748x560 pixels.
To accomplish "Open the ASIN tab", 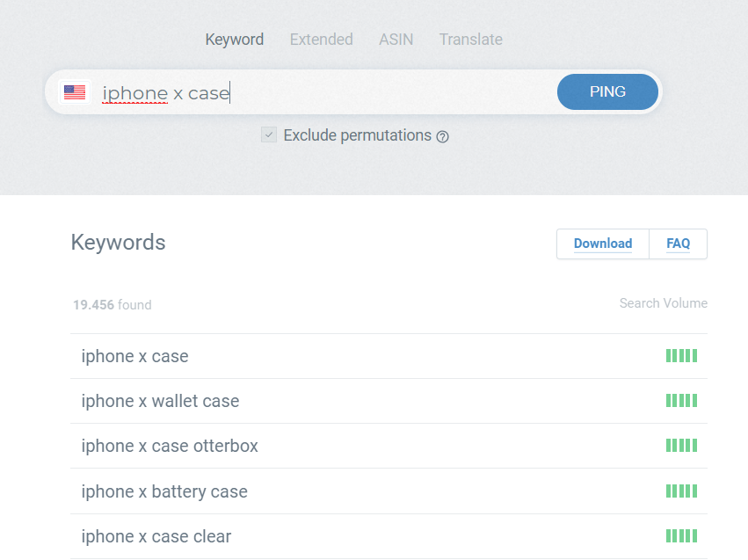I will click(396, 40).
